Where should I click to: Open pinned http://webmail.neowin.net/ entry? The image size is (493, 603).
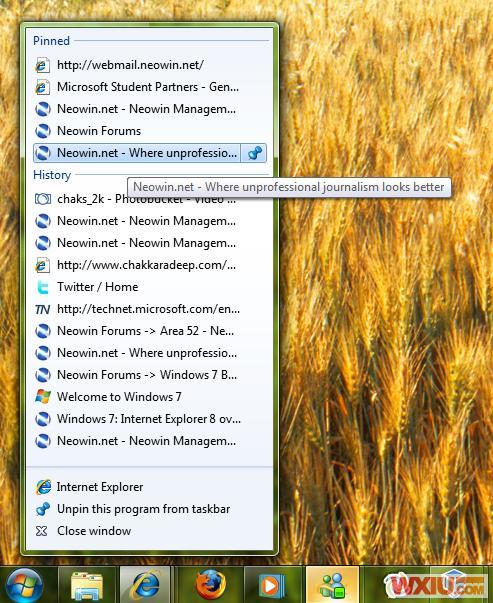click(x=150, y=65)
